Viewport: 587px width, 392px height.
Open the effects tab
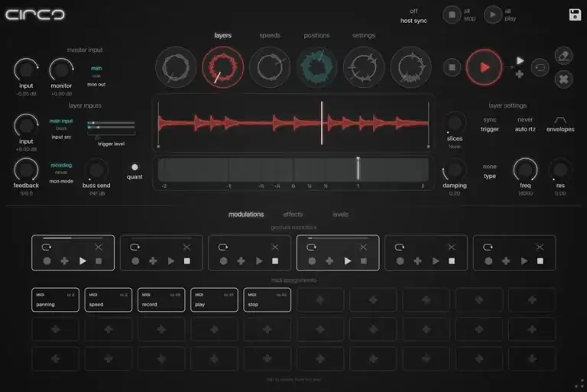(293, 215)
